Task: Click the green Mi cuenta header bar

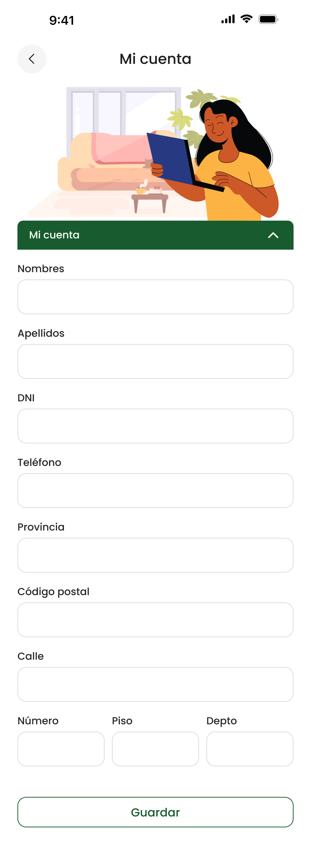Action: pos(145,235)
